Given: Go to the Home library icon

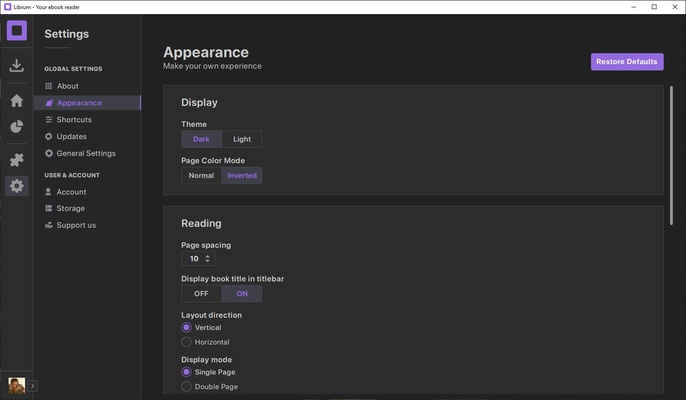Looking at the screenshot, I should (x=16, y=100).
